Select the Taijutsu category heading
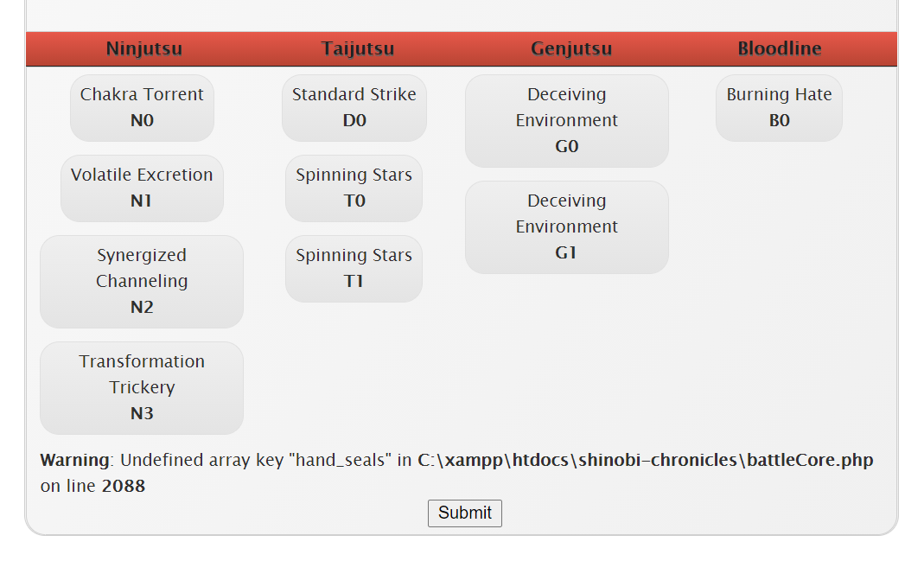 click(x=357, y=48)
